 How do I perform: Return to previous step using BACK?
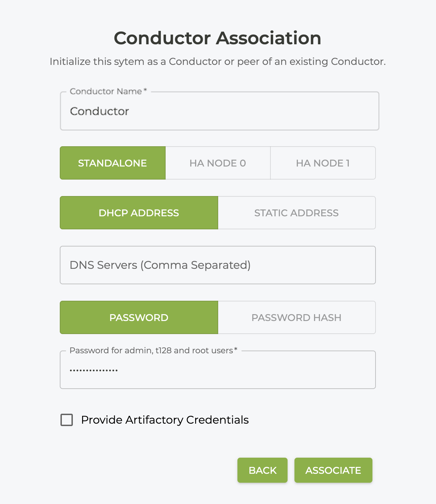pos(262,470)
